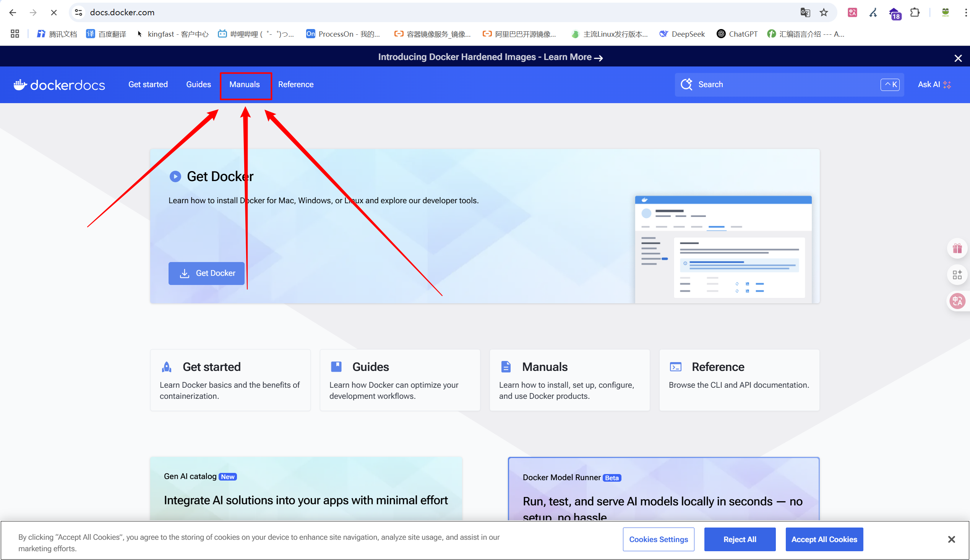The image size is (970, 560).
Task: Click Accept All Cookies
Action: pyautogui.click(x=824, y=539)
